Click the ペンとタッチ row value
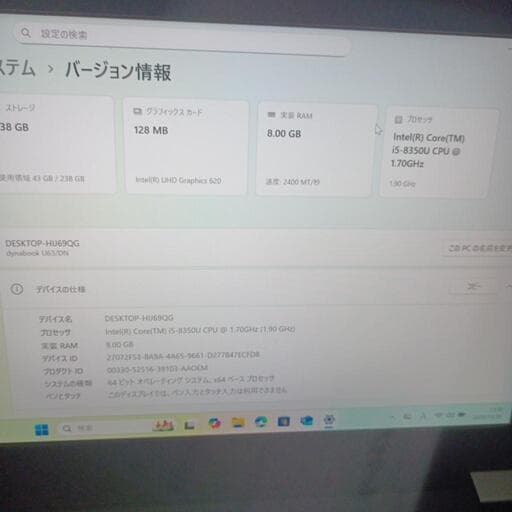Screen dimensions: 512x512 pos(197,393)
